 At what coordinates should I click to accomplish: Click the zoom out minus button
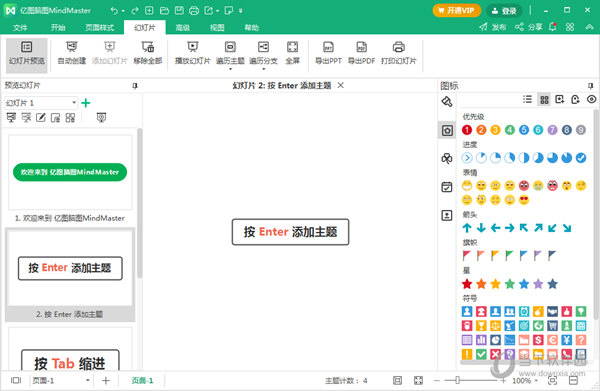[437, 380]
